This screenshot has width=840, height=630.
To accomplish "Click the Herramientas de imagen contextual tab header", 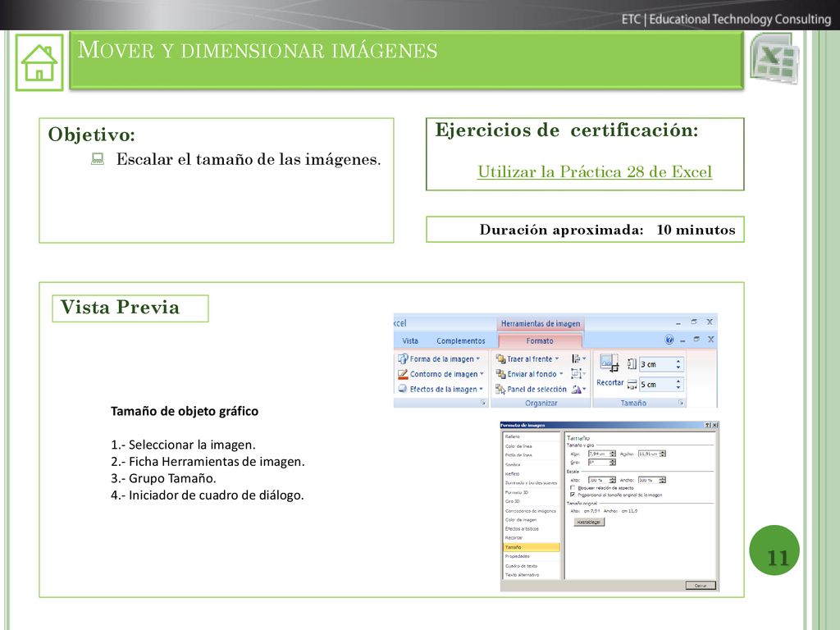I will pyautogui.click(x=540, y=323).
